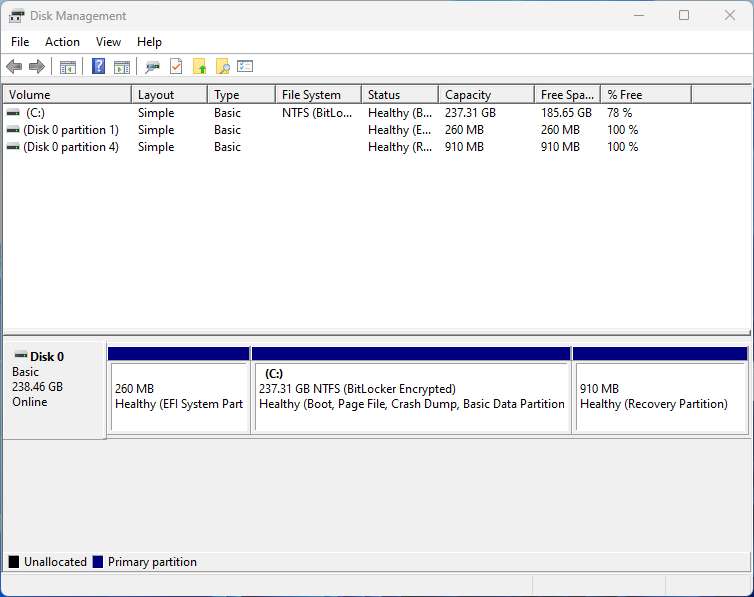Click the yellow folder with green arrow icon
Viewport: 754px width, 597px height.
[x=200, y=66]
